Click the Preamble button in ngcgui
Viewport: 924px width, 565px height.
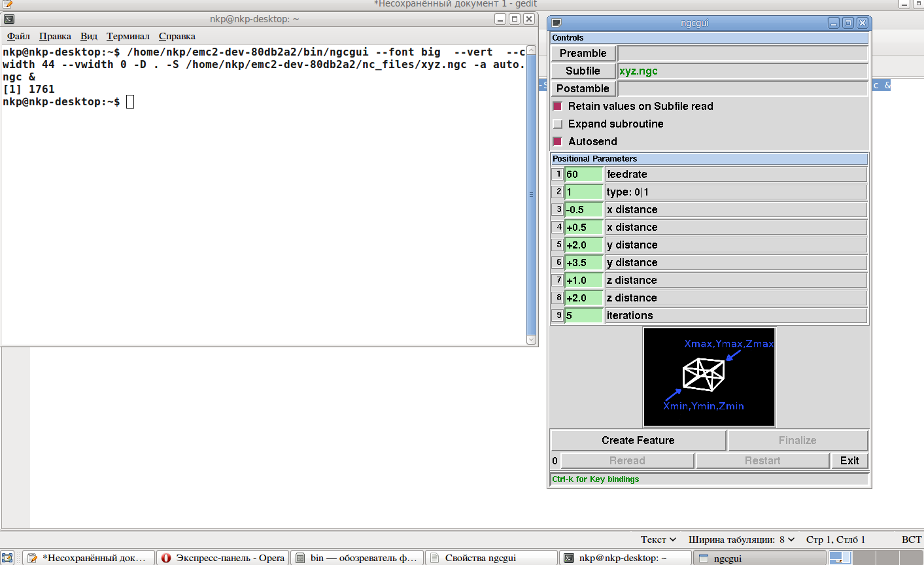click(583, 53)
